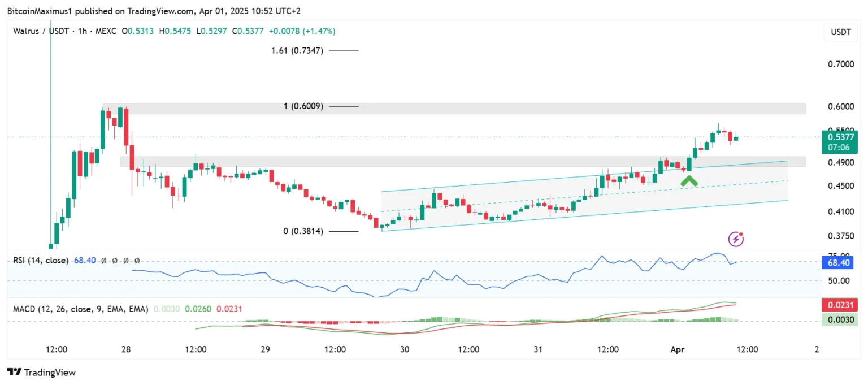Click the green 0.5377 price label on axis
Viewport: 868px width, 385px height.
pyautogui.click(x=840, y=137)
